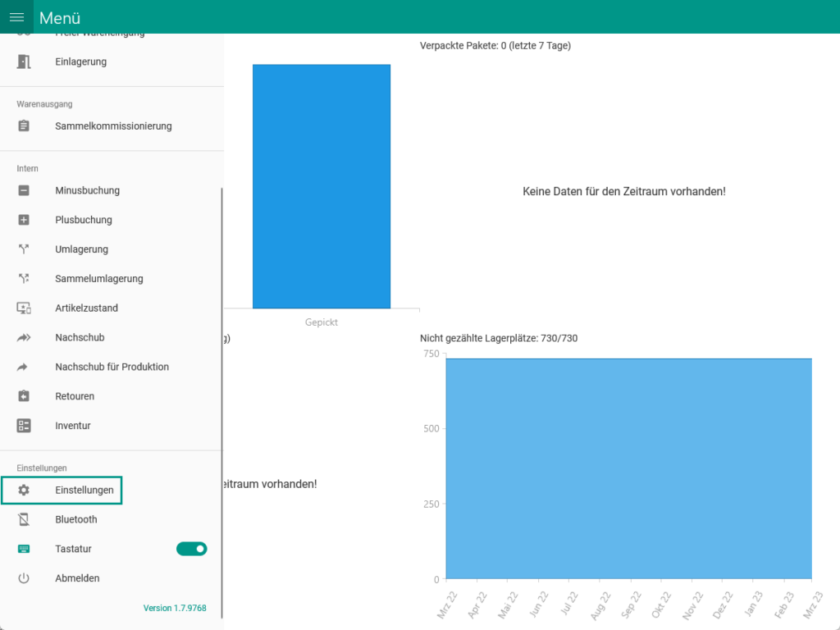Image resolution: width=840 pixels, height=630 pixels.
Task: Select the Einlagerung storage icon
Action: tap(24, 62)
